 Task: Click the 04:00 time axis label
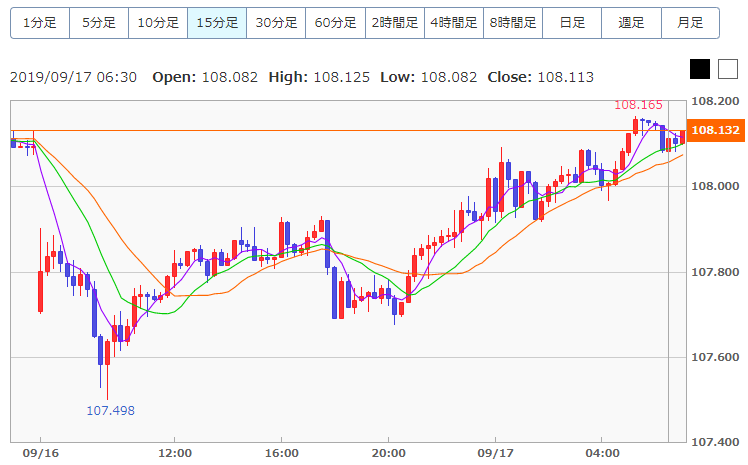[x=602, y=453]
